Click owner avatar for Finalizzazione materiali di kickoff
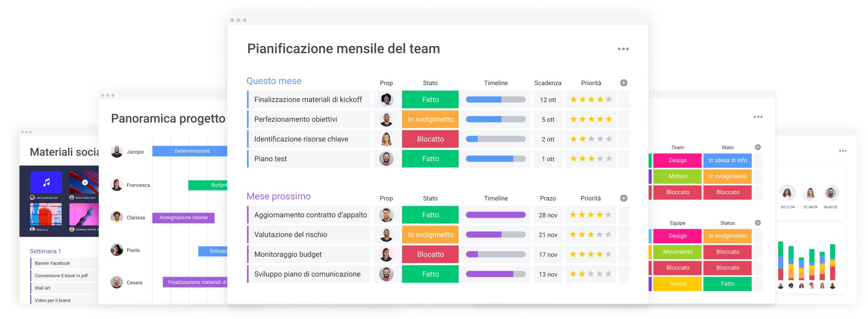Image resolution: width=868 pixels, height=319 pixels. pos(386,100)
